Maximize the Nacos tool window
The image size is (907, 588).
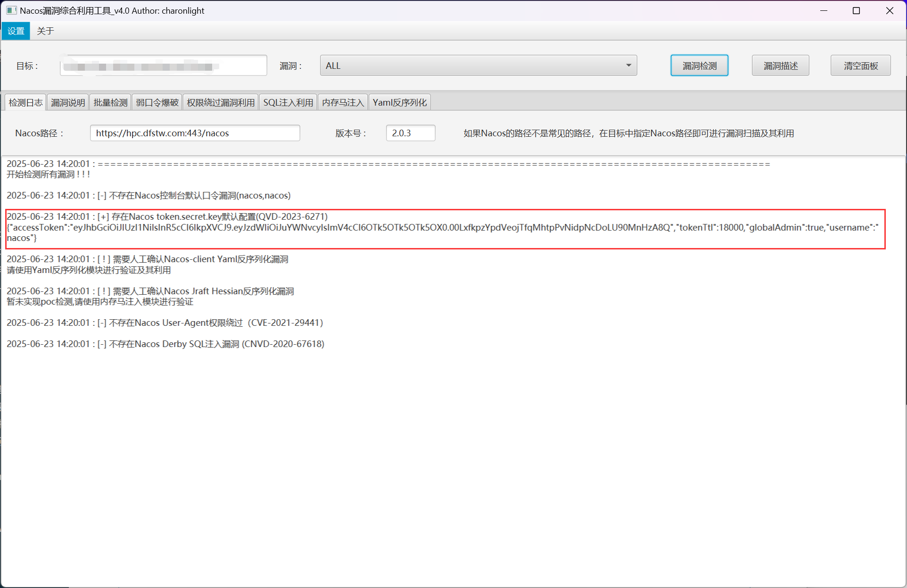coord(856,10)
